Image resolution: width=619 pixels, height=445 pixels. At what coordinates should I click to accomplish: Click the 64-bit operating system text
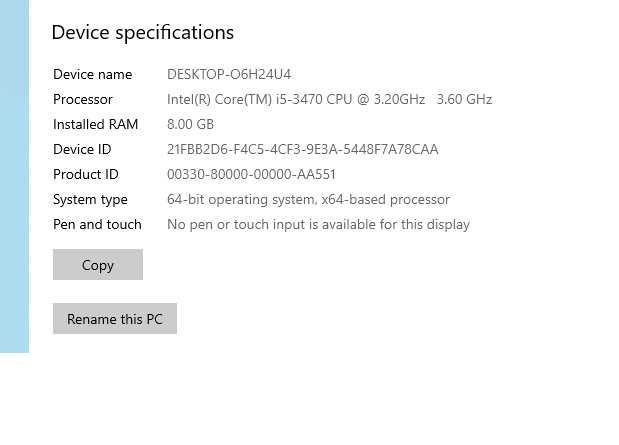pyautogui.click(x=241, y=199)
